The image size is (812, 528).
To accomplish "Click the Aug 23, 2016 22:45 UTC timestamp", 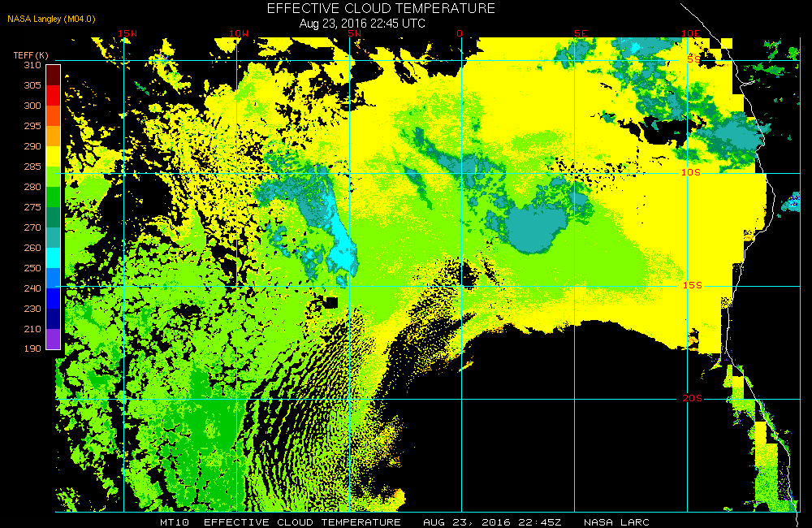I will tap(362, 24).
